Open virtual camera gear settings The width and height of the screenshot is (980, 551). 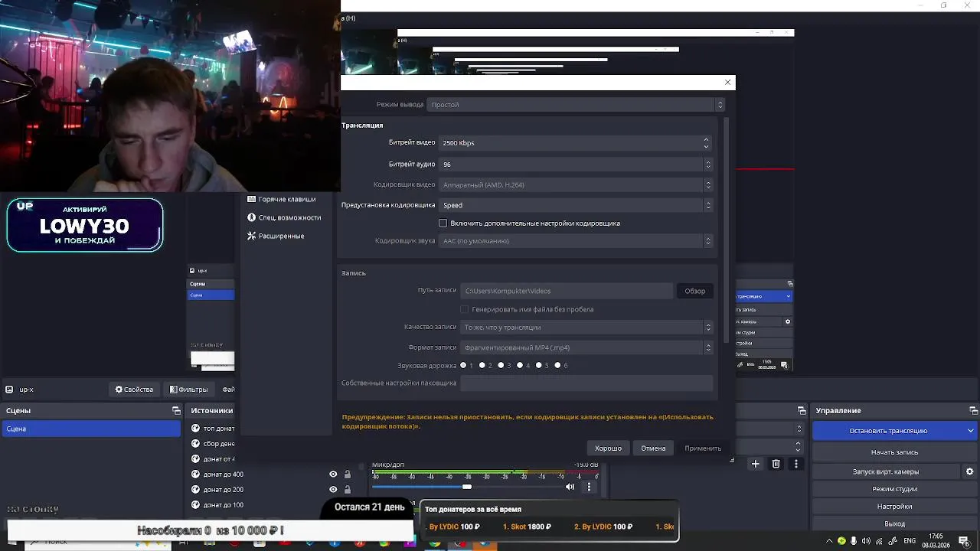click(x=970, y=471)
